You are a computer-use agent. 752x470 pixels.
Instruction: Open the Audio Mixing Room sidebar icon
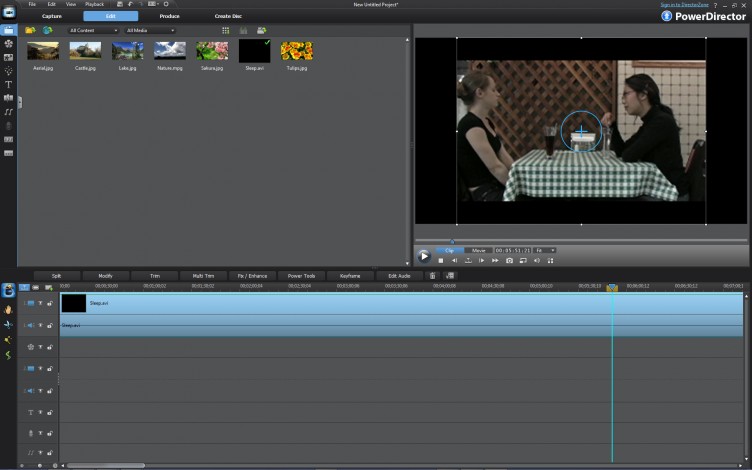[8, 112]
